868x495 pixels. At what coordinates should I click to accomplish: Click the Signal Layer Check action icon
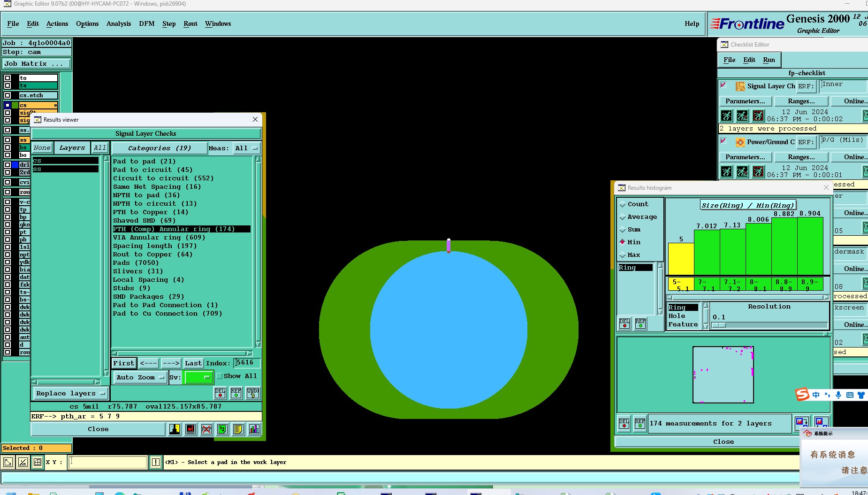740,86
